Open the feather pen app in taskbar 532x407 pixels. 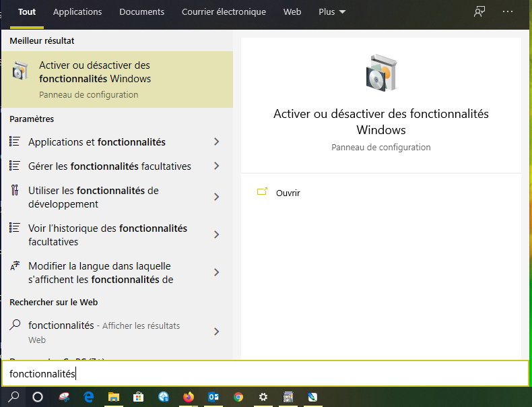[x=313, y=397]
